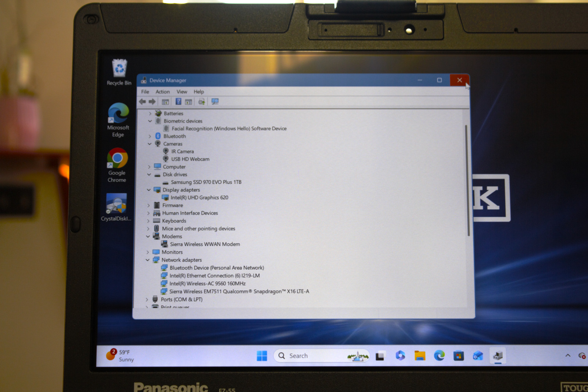
Task: Click the Forward arrow toolbar icon
Action: point(152,101)
